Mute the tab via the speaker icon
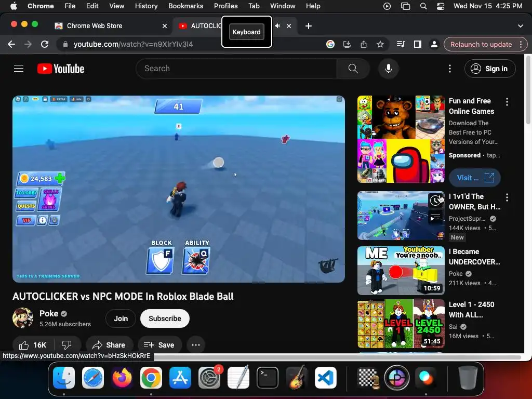The image size is (532, 399). tap(277, 26)
